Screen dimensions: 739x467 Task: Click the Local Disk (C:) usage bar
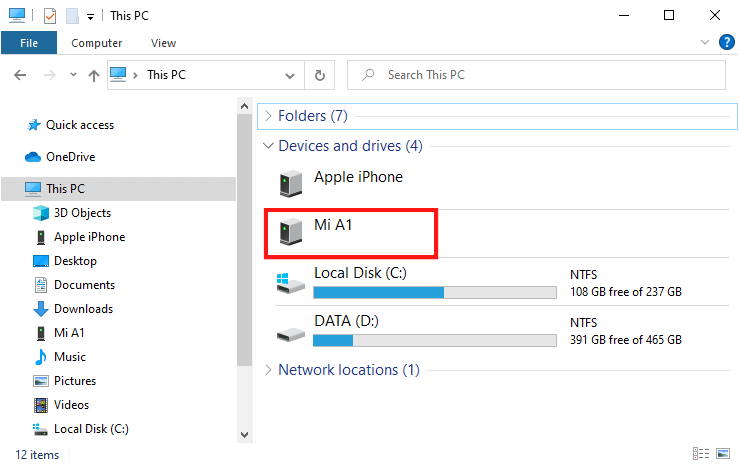(435, 293)
